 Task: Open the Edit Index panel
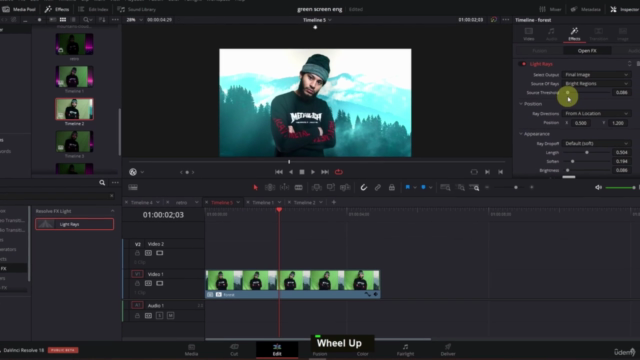point(93,9)
